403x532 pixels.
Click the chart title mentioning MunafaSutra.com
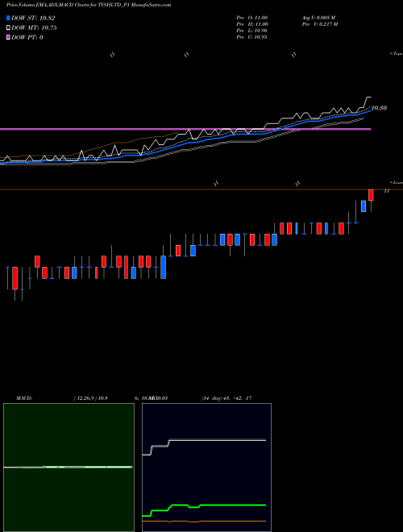click(x=89, y=5)
